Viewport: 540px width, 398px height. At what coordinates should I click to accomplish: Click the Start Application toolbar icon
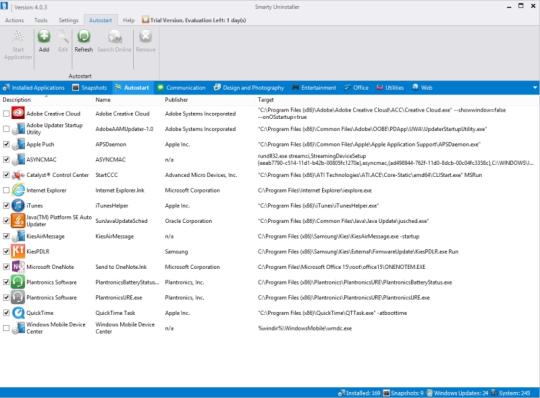coord(18,36)
